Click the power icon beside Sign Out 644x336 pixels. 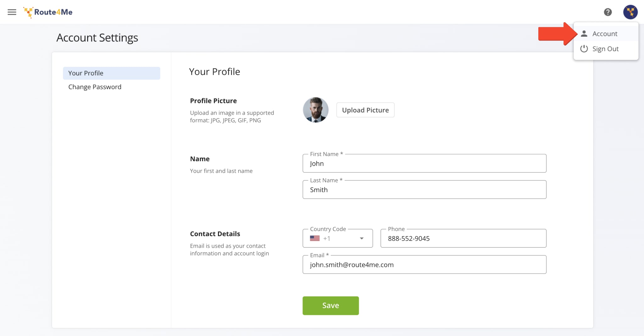pyautogui.click(x=584, y=49)
